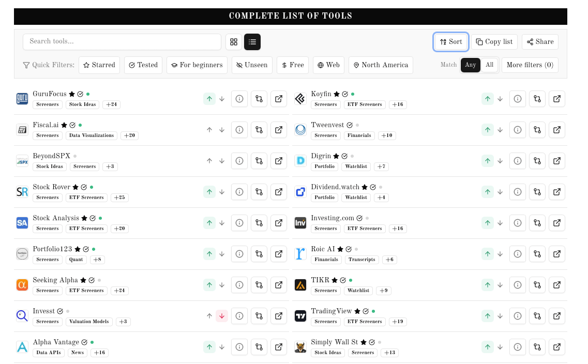The image size is (588, 364).
Task: Toggle the Web filter
Action: (328, 65)
